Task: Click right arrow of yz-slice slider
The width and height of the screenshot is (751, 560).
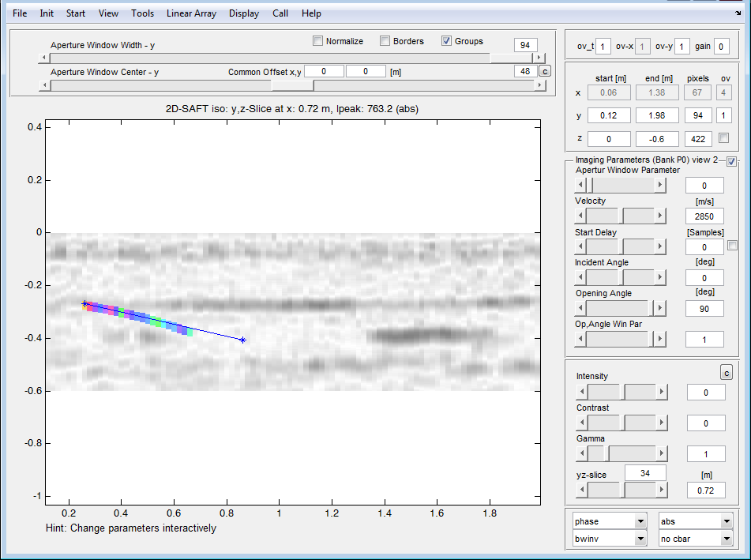Action: point(662,490)
